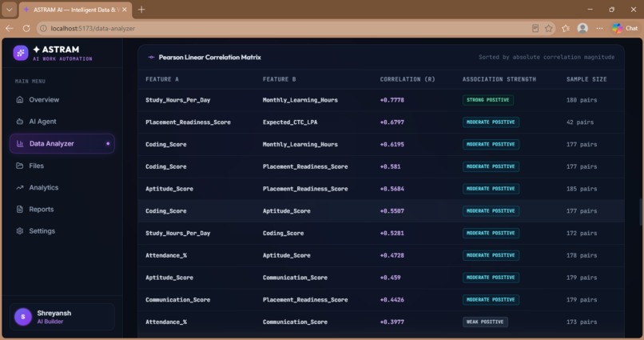Click the CORRELATION (R) column header
Viewport: 644px width, 340px height.
point(407,79)
